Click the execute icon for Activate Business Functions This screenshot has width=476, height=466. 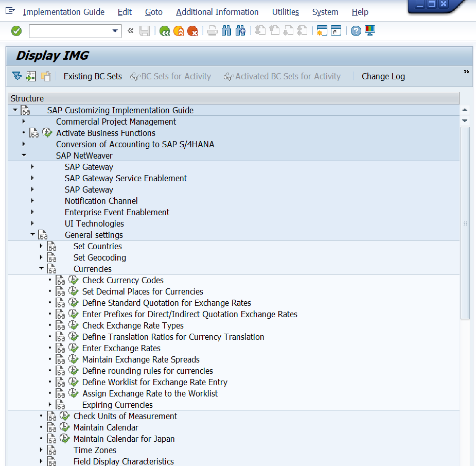[47, 133]
